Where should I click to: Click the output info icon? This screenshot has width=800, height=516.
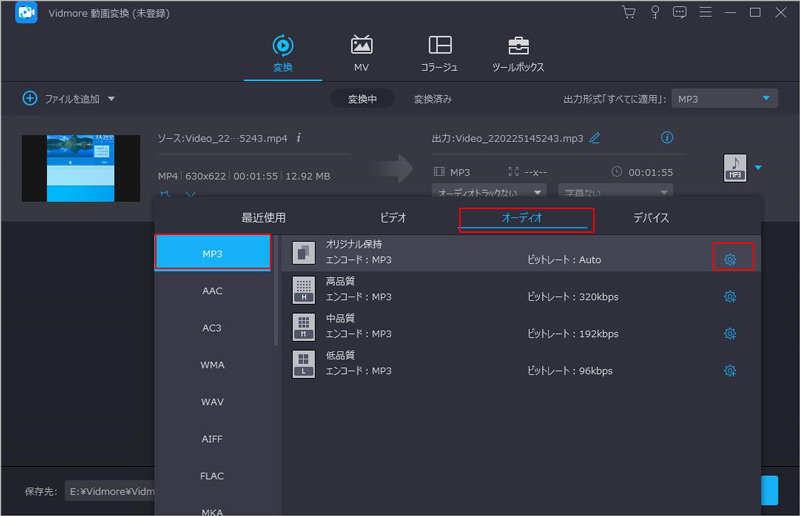[668, 137]
